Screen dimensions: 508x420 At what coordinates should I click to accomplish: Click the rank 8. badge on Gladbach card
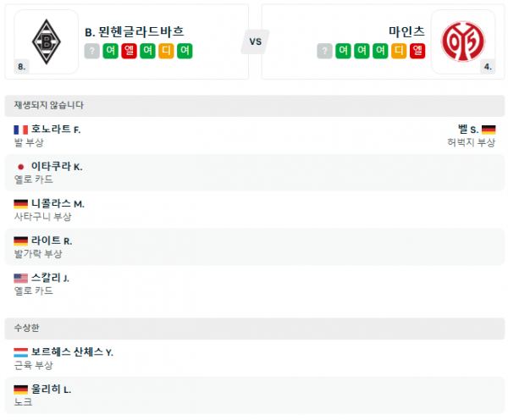[22, 66]
